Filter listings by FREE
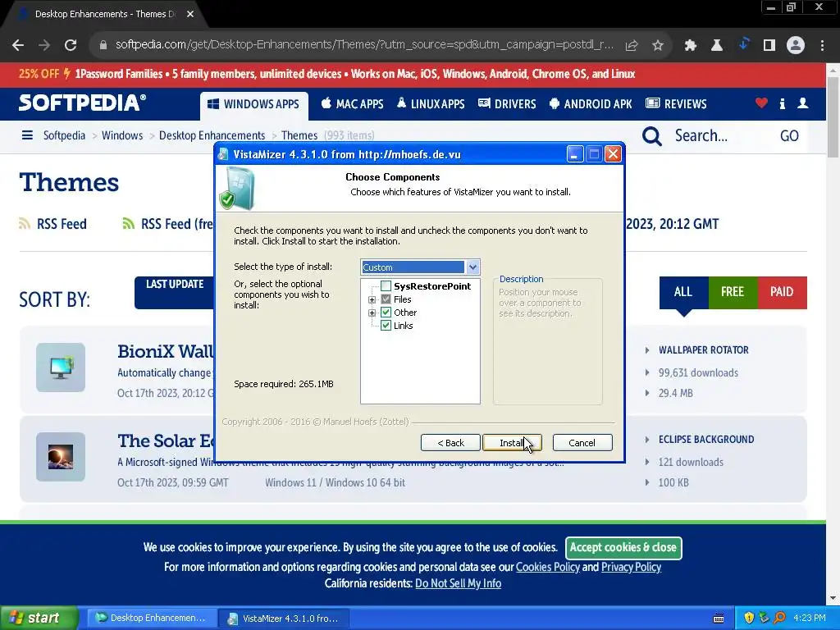Image resolution: width=840 pixels, height=630 pixels. coord(733,293)
